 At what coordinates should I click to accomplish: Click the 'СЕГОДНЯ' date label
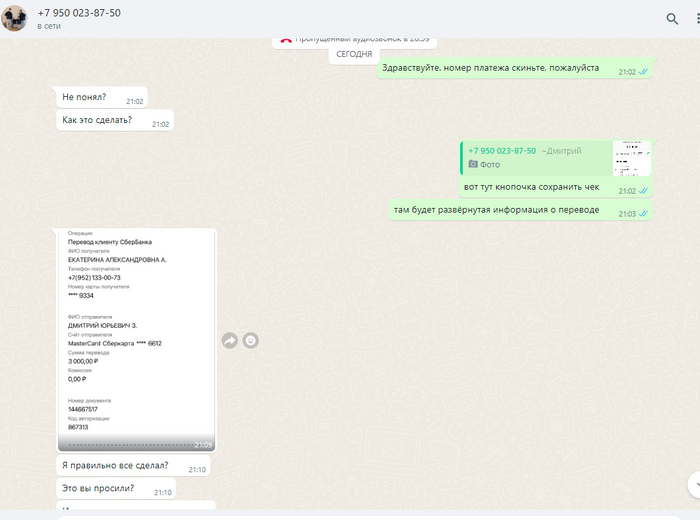coord(354,54)
